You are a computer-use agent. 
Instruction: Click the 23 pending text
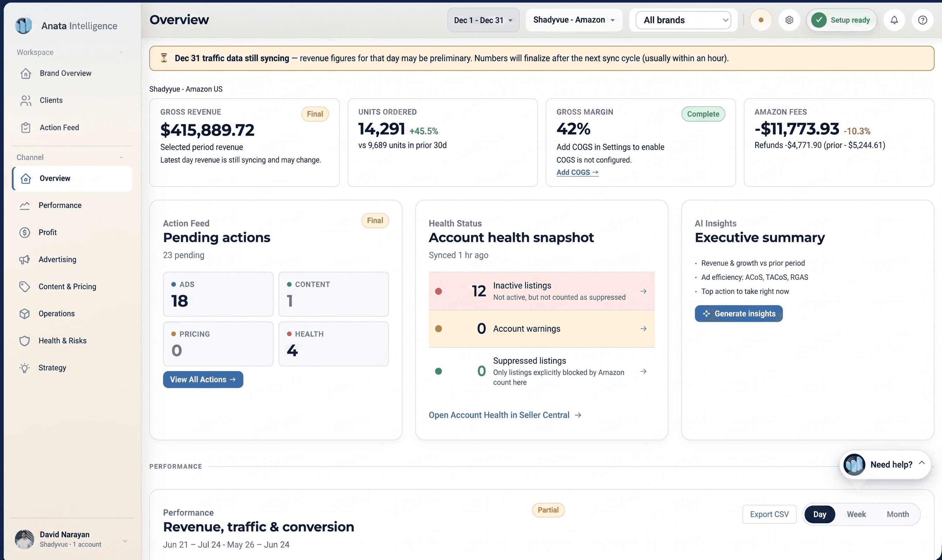(x=184, y=255)
